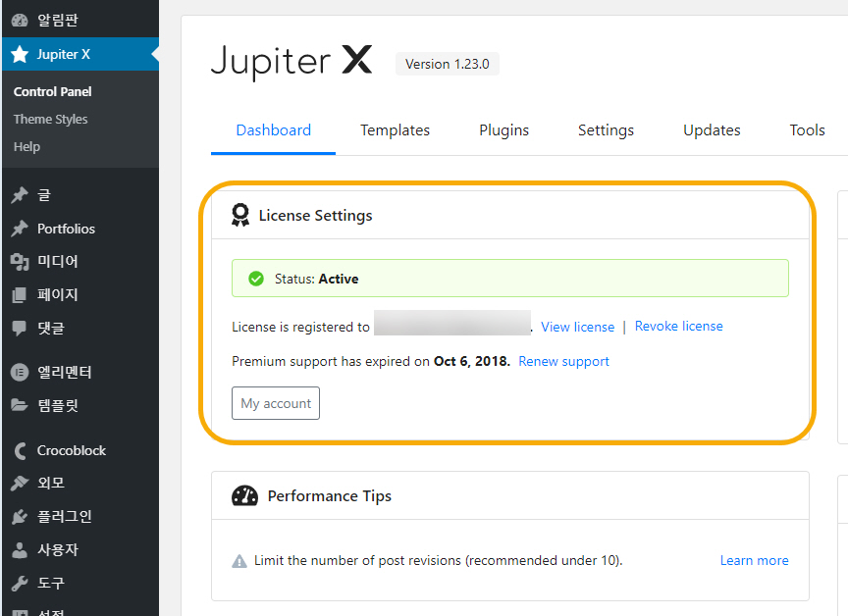Open the Portfolios menu

pyautogui.click(x=80, y=229)
